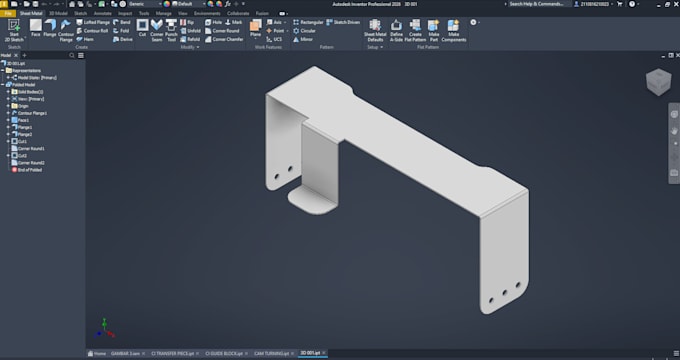Screen dimensions: 680x360
Task: Select Make Components
Action: pos(454,30)
